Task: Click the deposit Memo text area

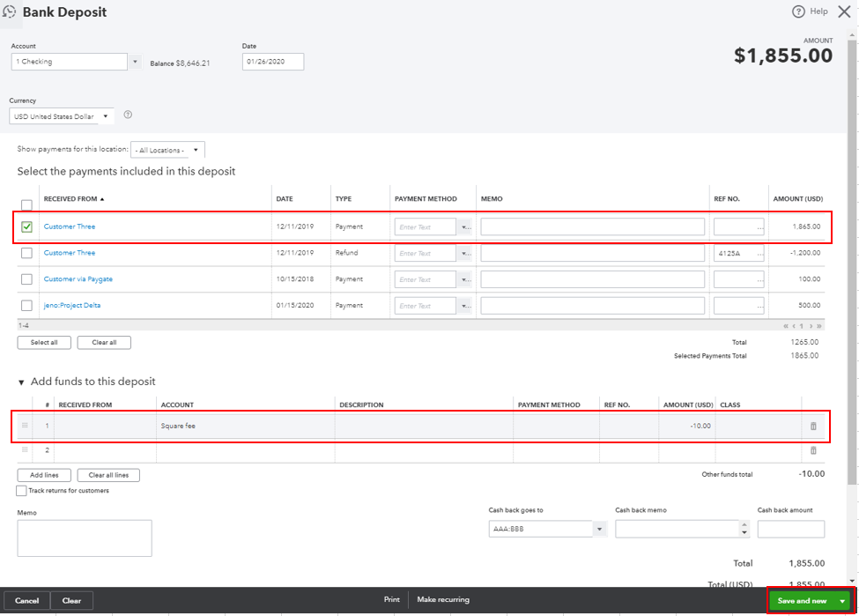Action: (85, 538)
